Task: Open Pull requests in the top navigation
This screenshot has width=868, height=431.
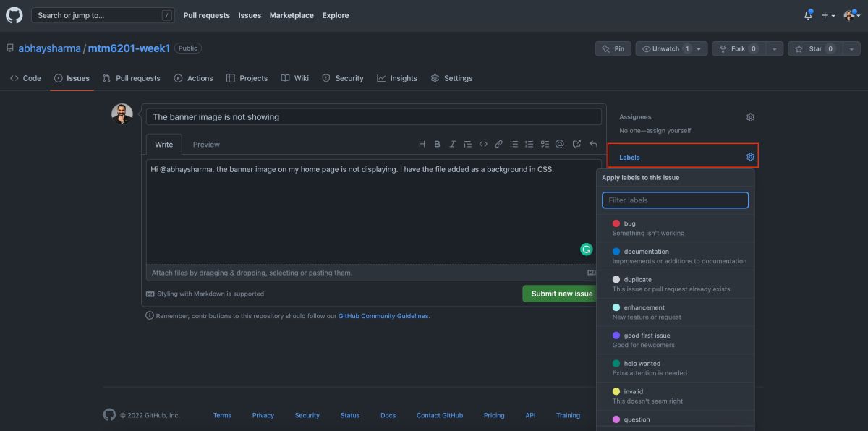Action: click(207, 15)
